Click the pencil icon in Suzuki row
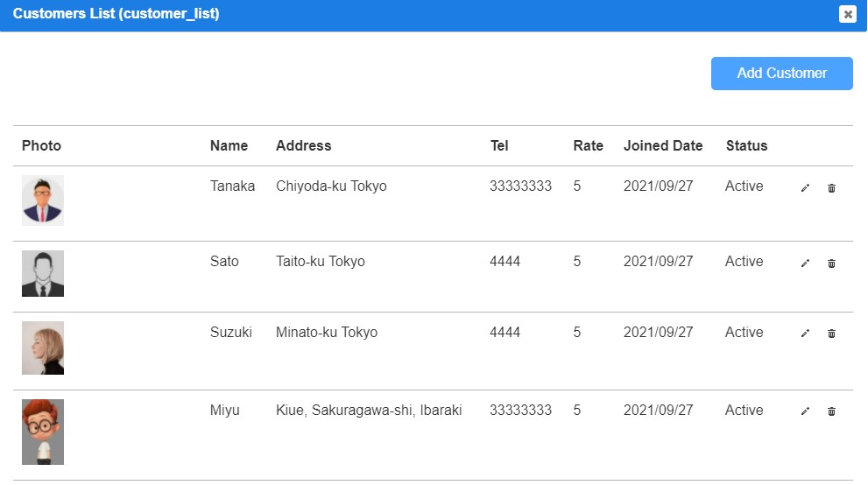The width and height of the screenshot is (868, 485). (805, 333)
